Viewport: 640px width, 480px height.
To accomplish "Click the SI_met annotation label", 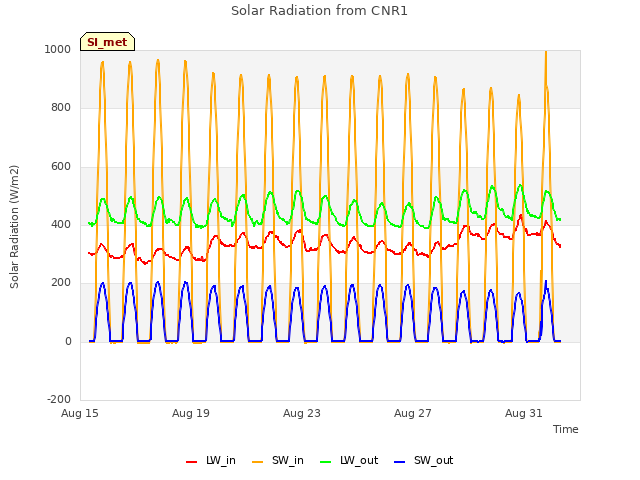I will pos(107,42).
